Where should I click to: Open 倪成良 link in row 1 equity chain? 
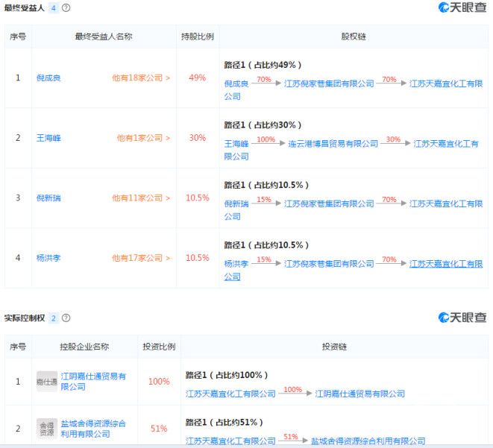point(236,83)
